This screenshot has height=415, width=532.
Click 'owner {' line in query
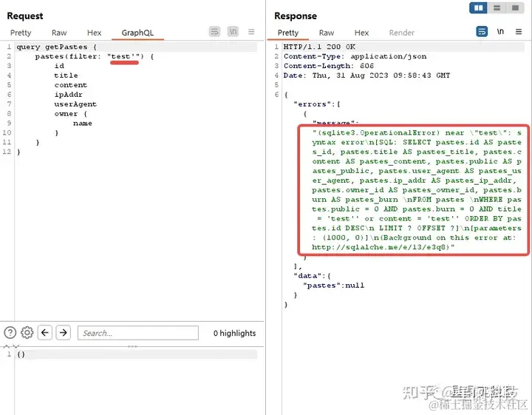pos(71,114)
